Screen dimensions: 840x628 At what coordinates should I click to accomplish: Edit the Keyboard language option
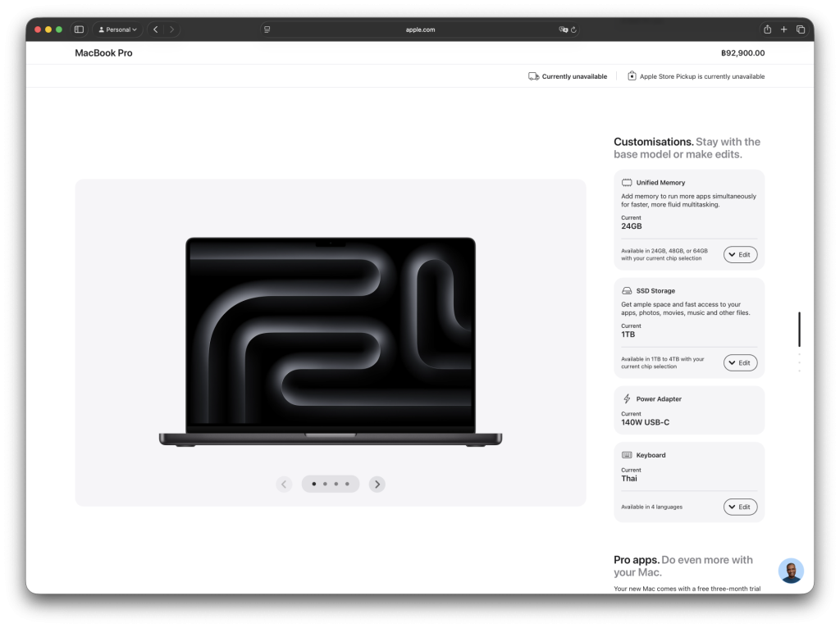[740, 507]
